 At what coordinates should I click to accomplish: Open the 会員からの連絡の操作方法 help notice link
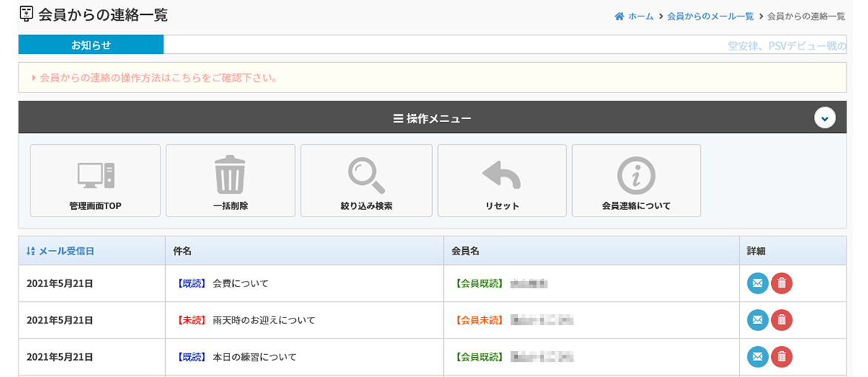coord(158,78)
